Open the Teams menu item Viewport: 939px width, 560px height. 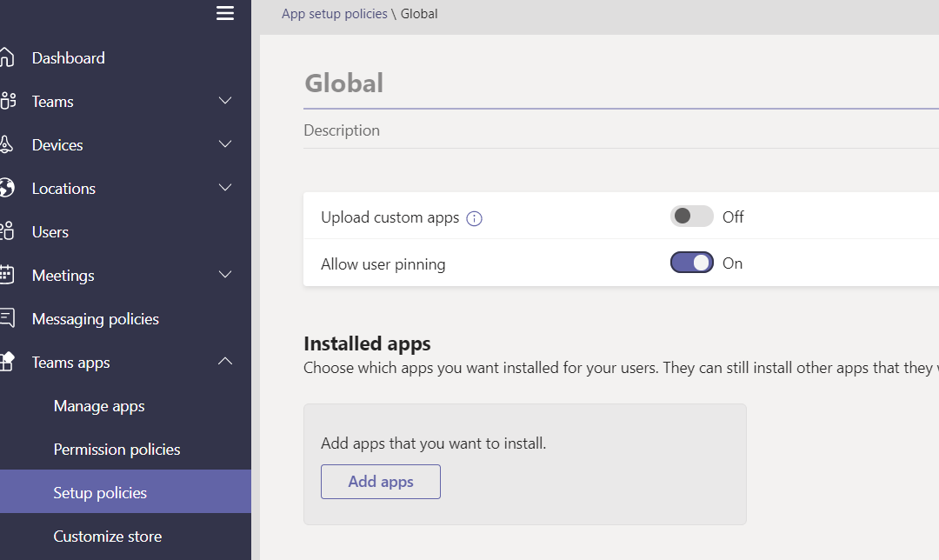click(x=53, y=101)
